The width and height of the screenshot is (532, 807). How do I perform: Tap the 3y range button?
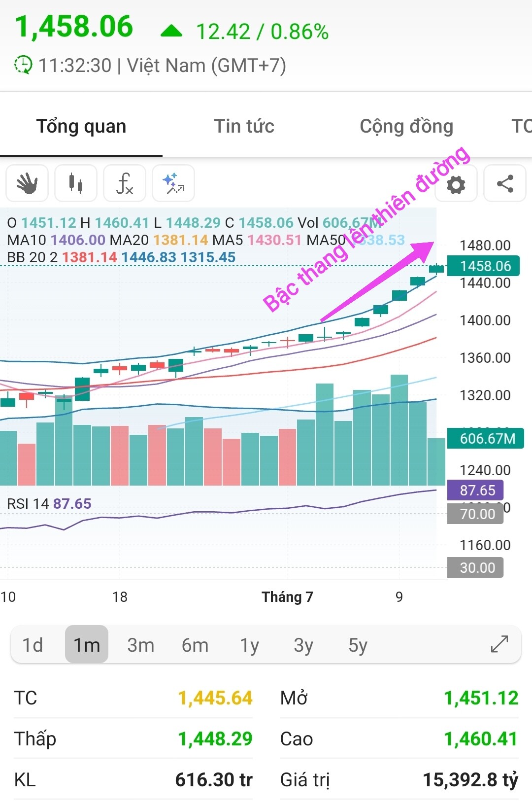pyautogui.click(x=303, y=645)
